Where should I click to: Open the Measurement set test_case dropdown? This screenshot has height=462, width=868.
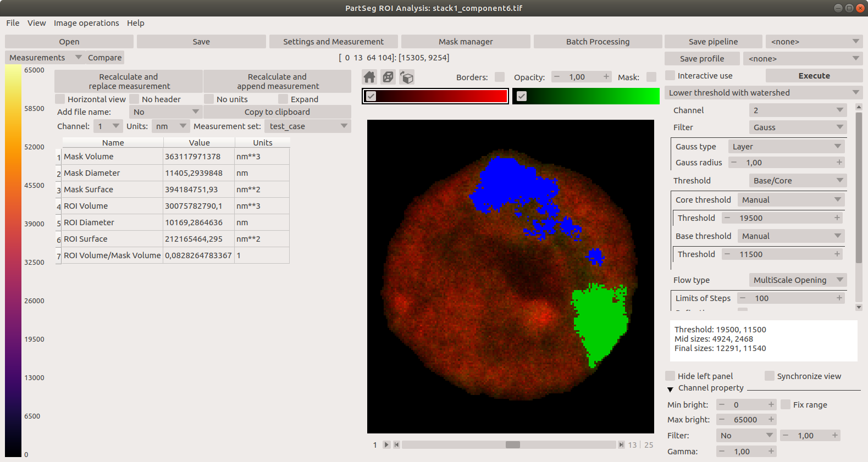(x=307, y=126)
